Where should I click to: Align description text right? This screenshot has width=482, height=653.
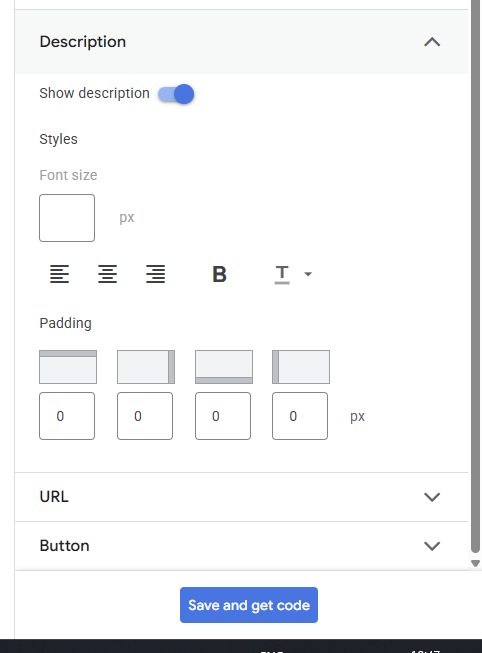[x=155, y=274]
